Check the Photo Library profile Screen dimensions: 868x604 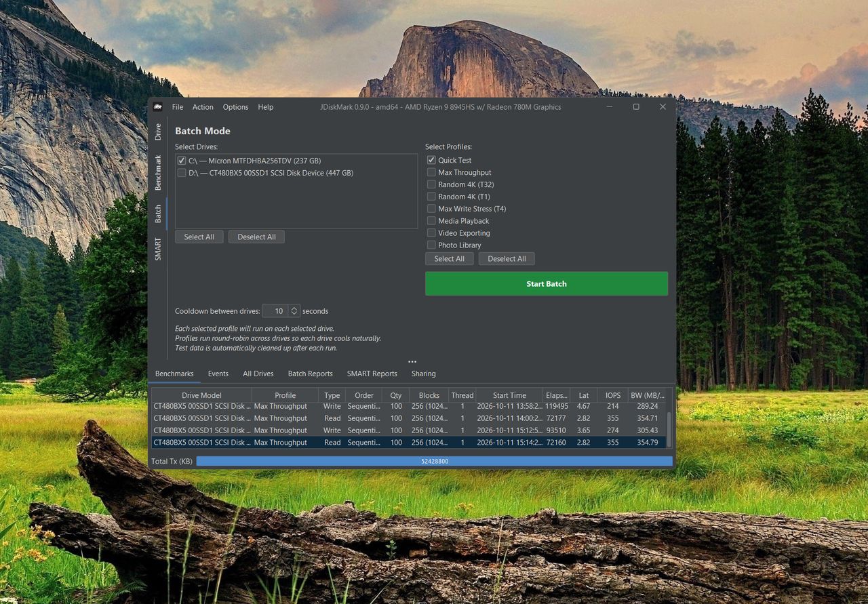click(431, 245)
